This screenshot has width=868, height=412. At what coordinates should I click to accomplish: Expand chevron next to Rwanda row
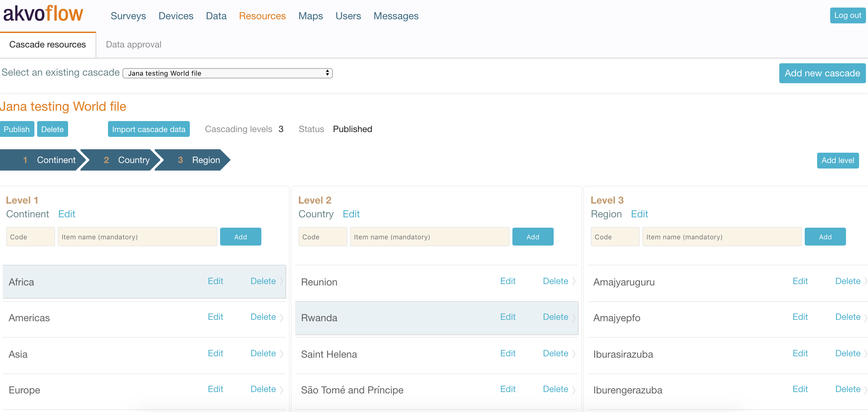coord(574,317)
